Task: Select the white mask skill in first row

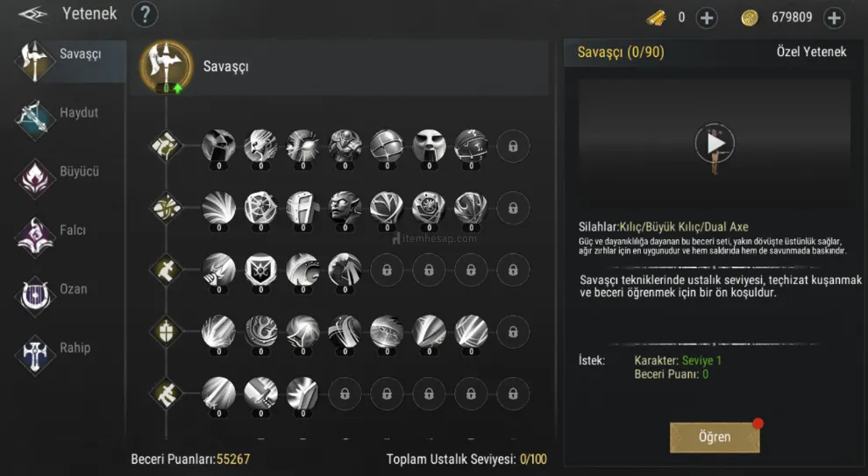Action: coord(429,146)
